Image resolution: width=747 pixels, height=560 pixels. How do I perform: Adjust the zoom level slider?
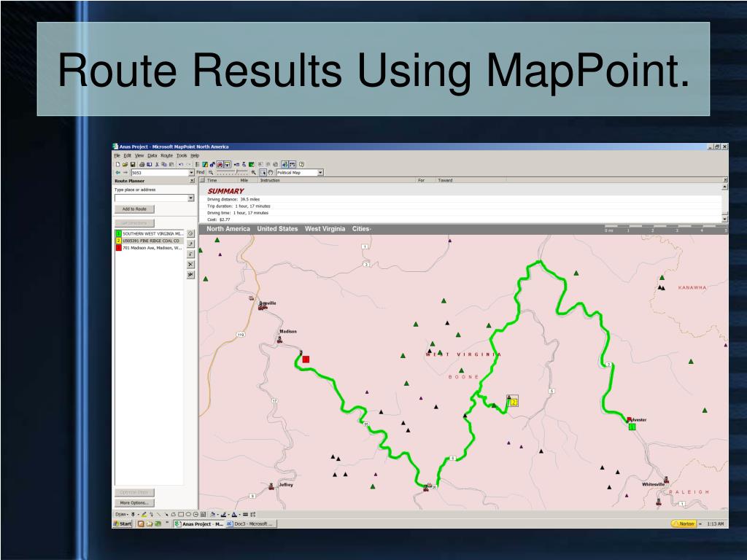(x=232, y=172)
